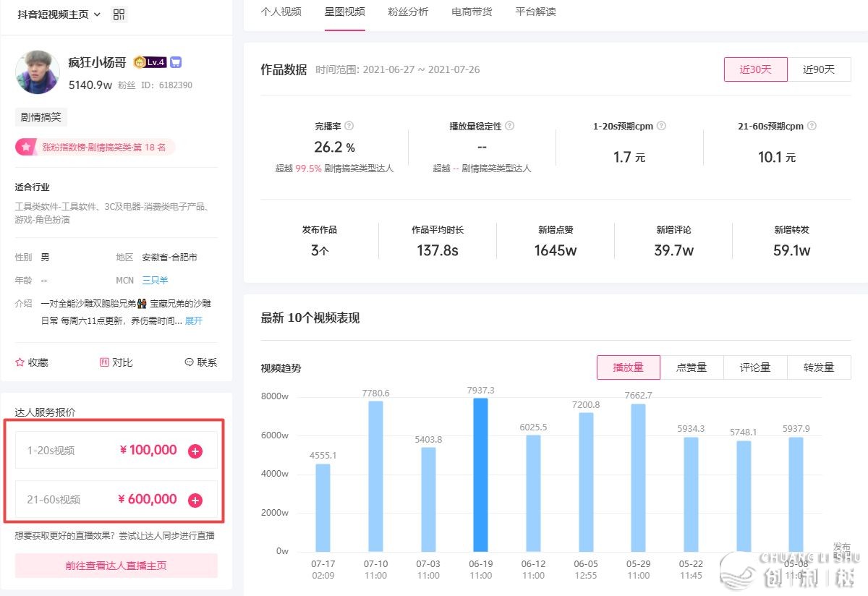The height and width of the screenshot is (596, 868).
Task: Click the 3个 published works count
Action: coord(320,251)
